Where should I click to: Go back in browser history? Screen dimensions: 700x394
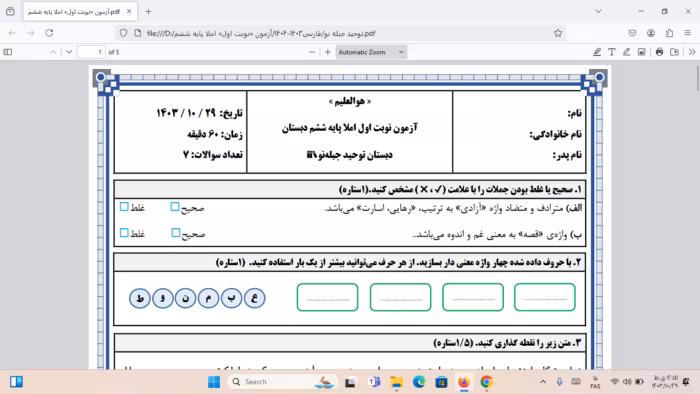tap(12, 33)
